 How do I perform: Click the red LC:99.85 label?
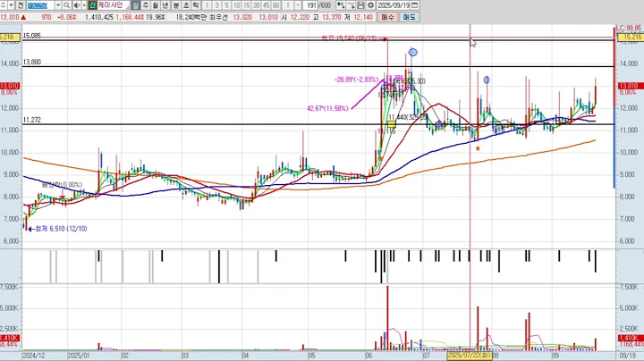[x=629, y=29]
